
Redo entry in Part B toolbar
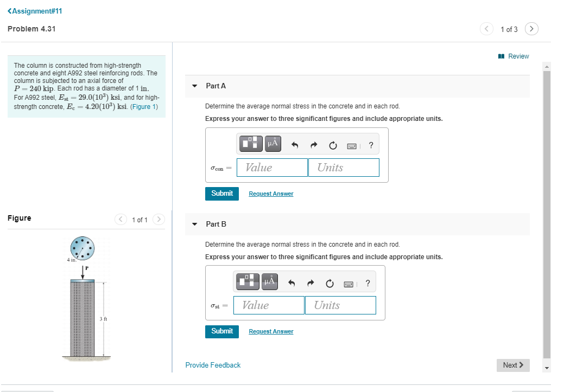click(x=311, y=283)
